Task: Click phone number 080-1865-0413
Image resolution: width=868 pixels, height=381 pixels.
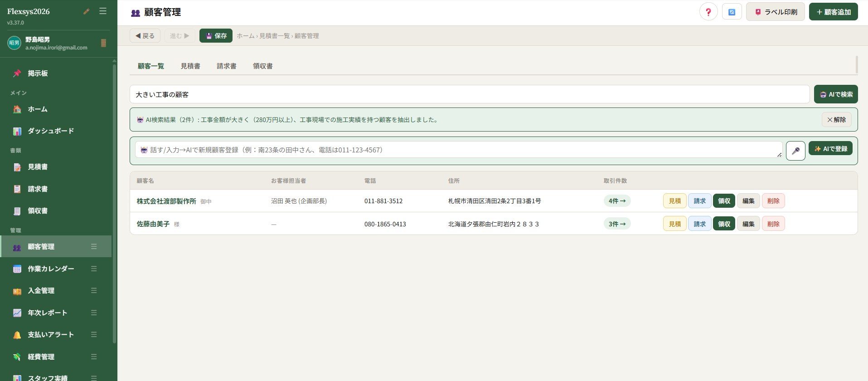Action: coord(385,224)
